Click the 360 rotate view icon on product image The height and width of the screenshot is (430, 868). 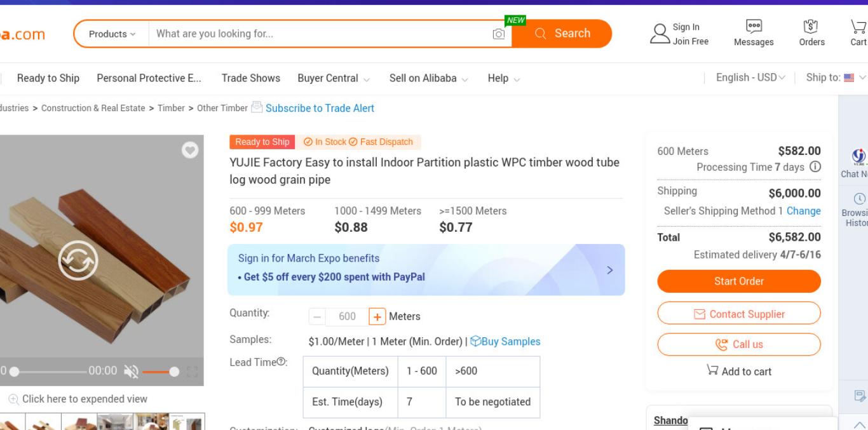click(x=78, y=260)
